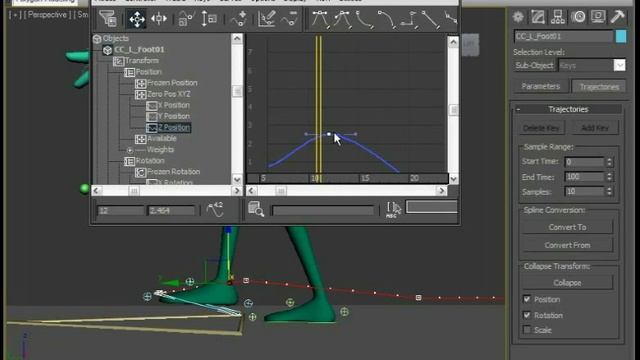Select the Available track

[162, 139]
